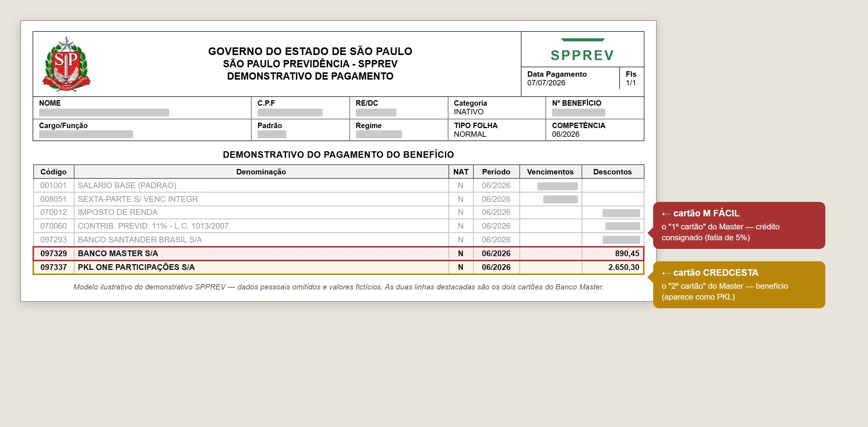The width and height of the screenshot is (868, 427).
Task: Click the NAT cell of PKL ONE row
Action: coord(461,267)
